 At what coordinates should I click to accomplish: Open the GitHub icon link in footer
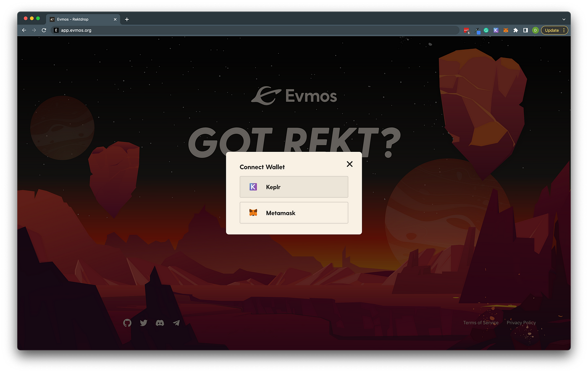pyautogui.click(x=127, y=323)
